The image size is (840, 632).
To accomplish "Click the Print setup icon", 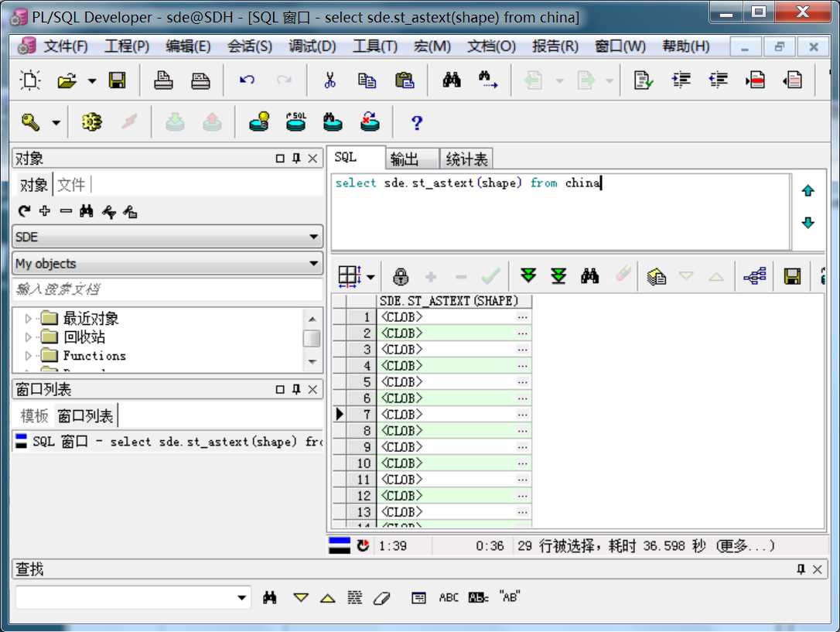I will tap(201, 80).
